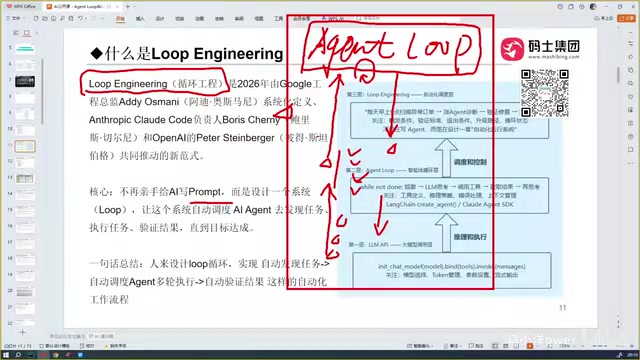Screen dimensions: 640x360
Task: Switch to the 放映 ribbon tab
Action: (219, 19)
